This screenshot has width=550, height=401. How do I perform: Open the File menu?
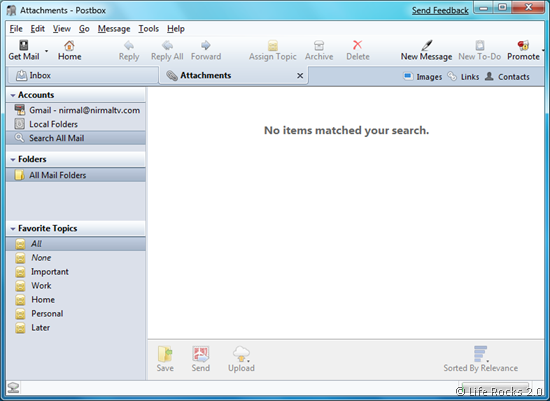(16, 29)
